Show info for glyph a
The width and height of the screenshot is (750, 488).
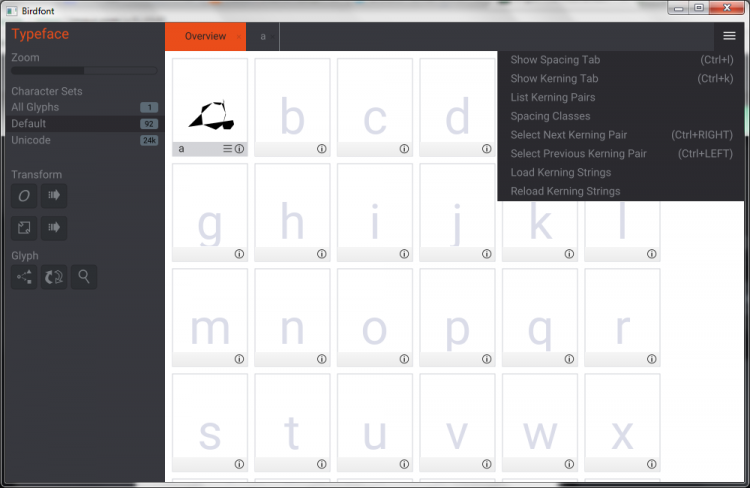coord(239,149)
